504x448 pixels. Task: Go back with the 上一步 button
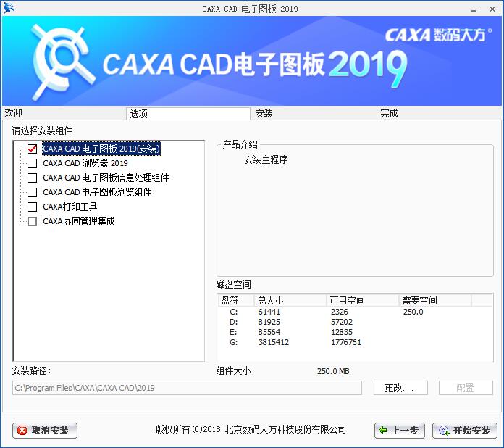pyautogui.click(x=400, y=431)
